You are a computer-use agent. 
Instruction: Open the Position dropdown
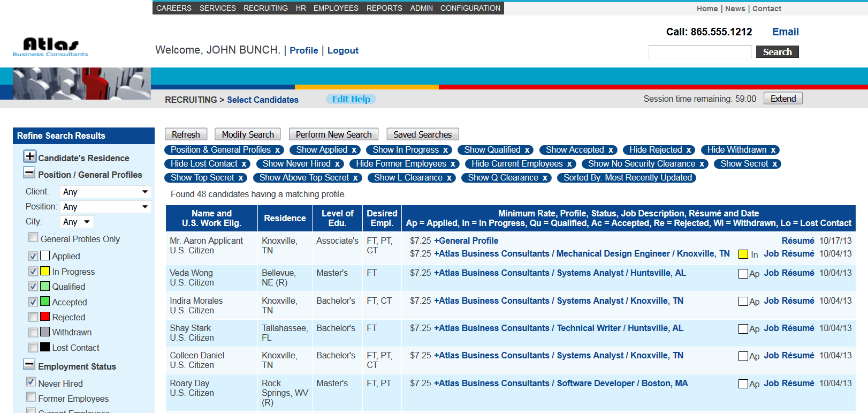tap(106, 207)
